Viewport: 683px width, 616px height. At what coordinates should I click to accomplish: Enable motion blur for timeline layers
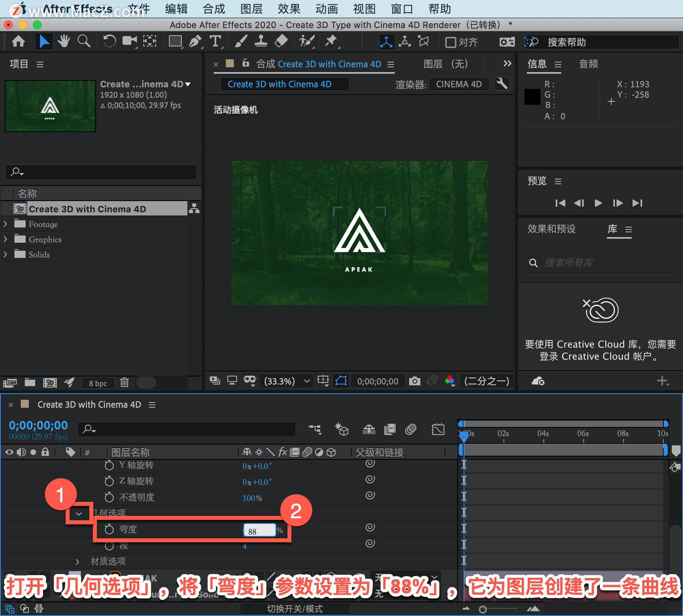(411, 430)
